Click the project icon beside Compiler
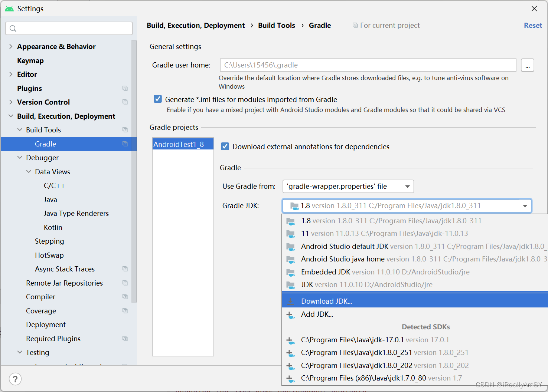The image size is (548, 392). [125, 297]
